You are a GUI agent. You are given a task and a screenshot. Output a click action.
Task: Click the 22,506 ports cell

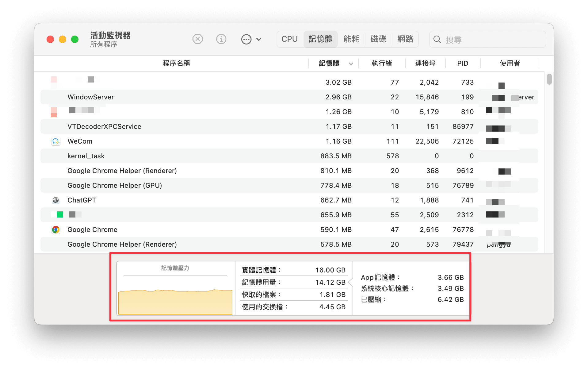pos(427,141)
